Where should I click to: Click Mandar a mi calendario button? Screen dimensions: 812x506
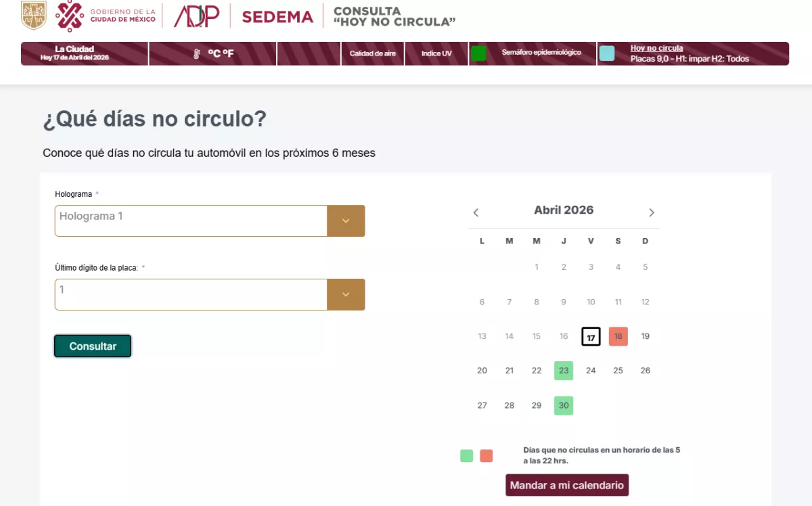[x=566, y=486]
